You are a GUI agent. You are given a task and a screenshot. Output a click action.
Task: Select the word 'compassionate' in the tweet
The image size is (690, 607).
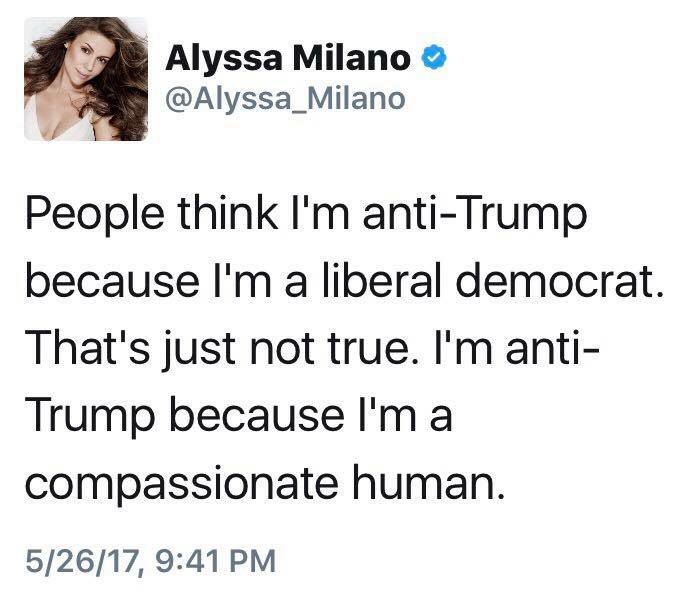coord(182,485)
